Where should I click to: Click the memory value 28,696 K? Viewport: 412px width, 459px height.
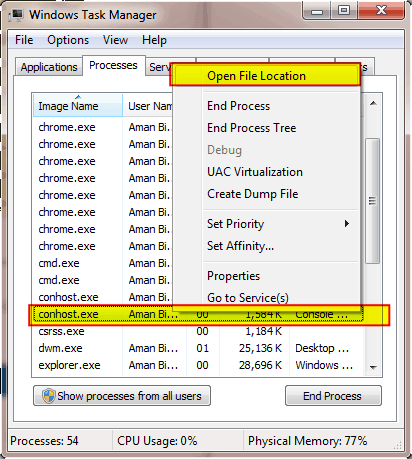coord(260,365)
